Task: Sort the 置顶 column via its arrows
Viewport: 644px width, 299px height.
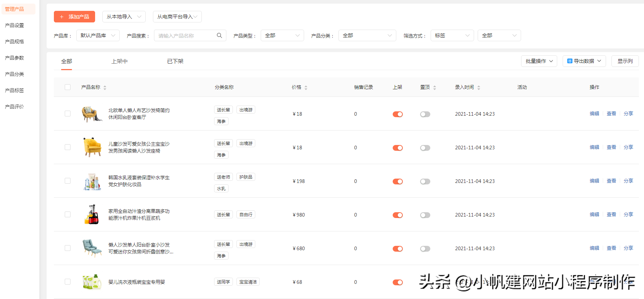Action: click(435, 87)
